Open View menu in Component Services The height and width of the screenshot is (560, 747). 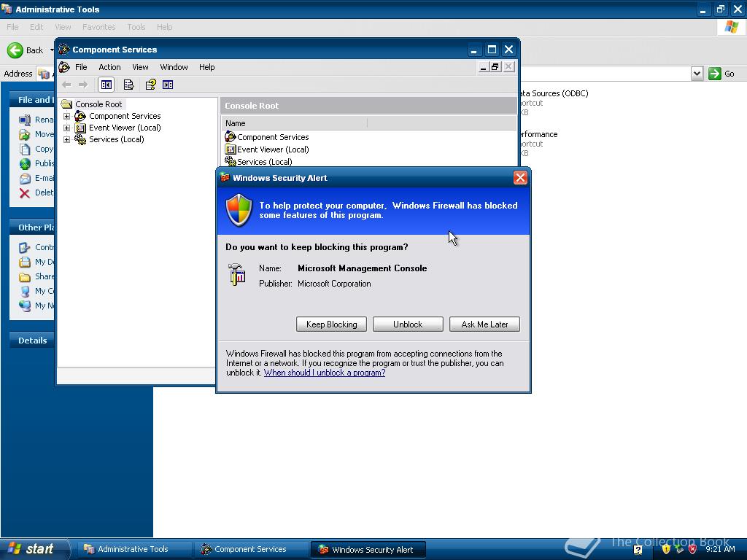click(x=140, y=67)
